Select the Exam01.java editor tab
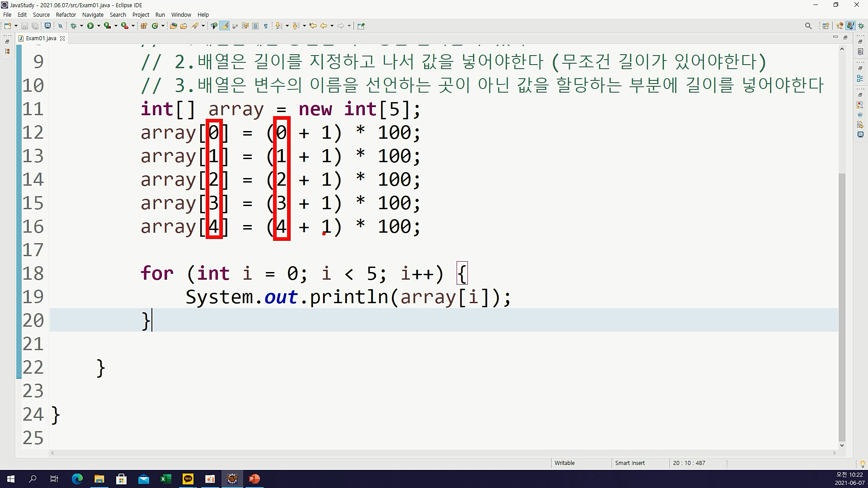The width and height of the screenshot is (868, 488). tap(41, 38)
